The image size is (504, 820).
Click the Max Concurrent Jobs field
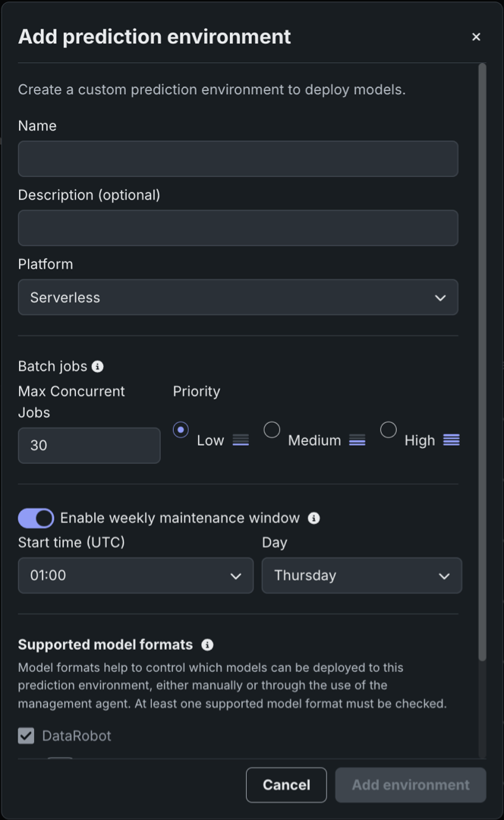tap(89, 446)
